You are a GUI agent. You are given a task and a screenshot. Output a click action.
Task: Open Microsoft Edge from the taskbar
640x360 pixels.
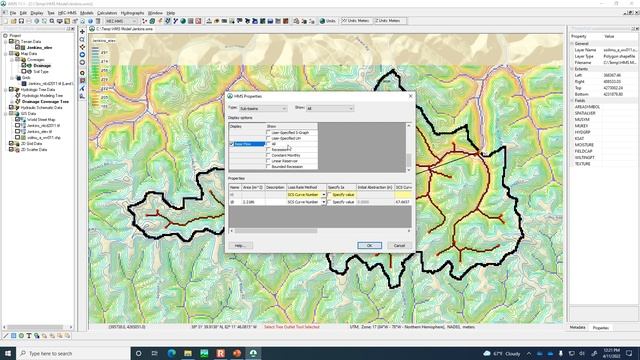171,353
